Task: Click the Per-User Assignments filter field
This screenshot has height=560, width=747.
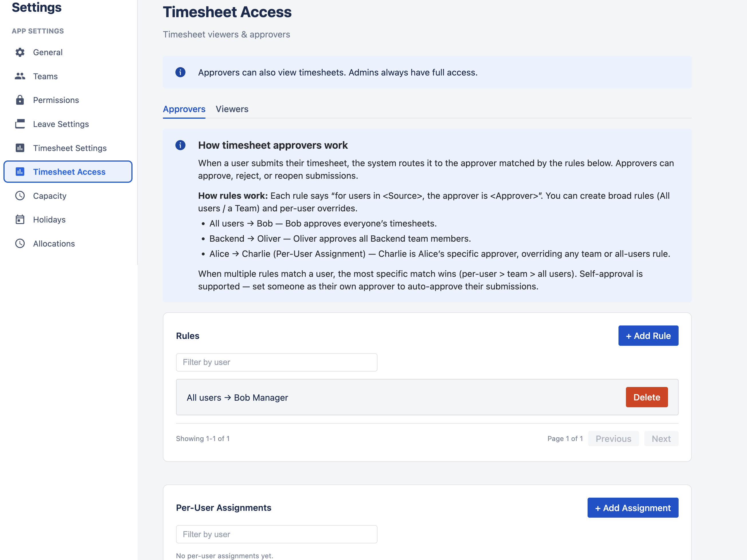Action: [276, 534]
